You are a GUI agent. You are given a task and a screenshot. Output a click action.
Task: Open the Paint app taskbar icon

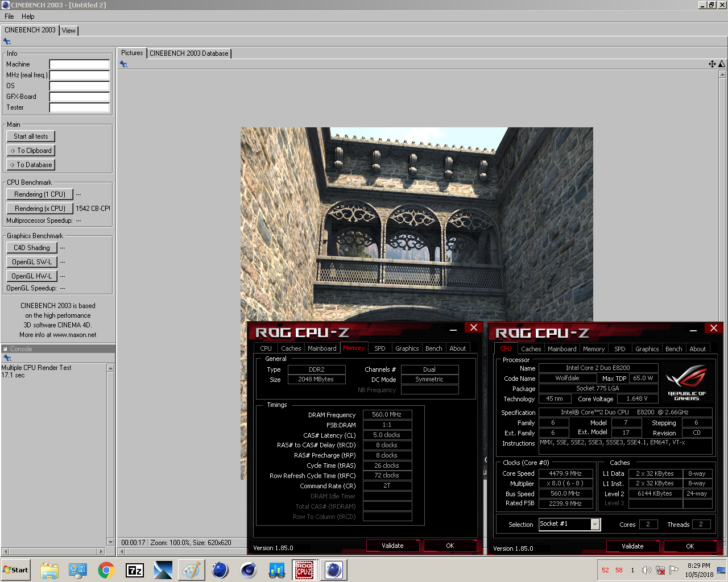[192, 570]
